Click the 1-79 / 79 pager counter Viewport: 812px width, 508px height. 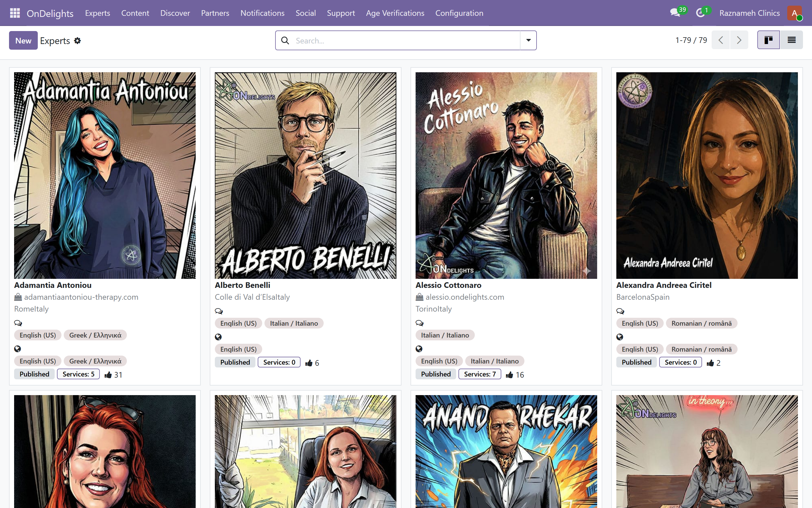691,40
